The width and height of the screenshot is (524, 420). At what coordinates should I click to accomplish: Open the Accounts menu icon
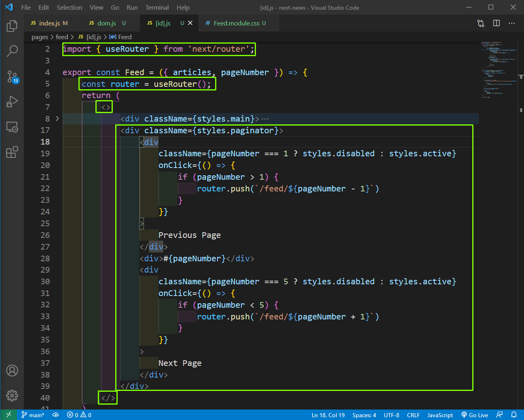(12, 370)
